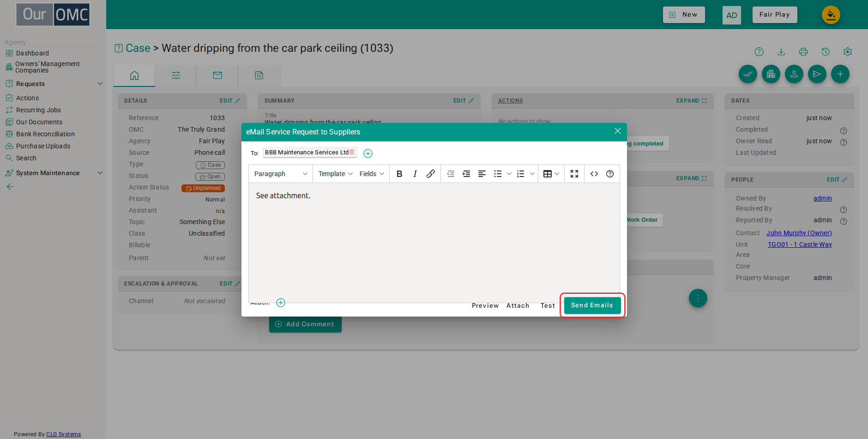868x439 pixels.
Task: Select the numbered list icon
Action: click(x=521, y=174)
